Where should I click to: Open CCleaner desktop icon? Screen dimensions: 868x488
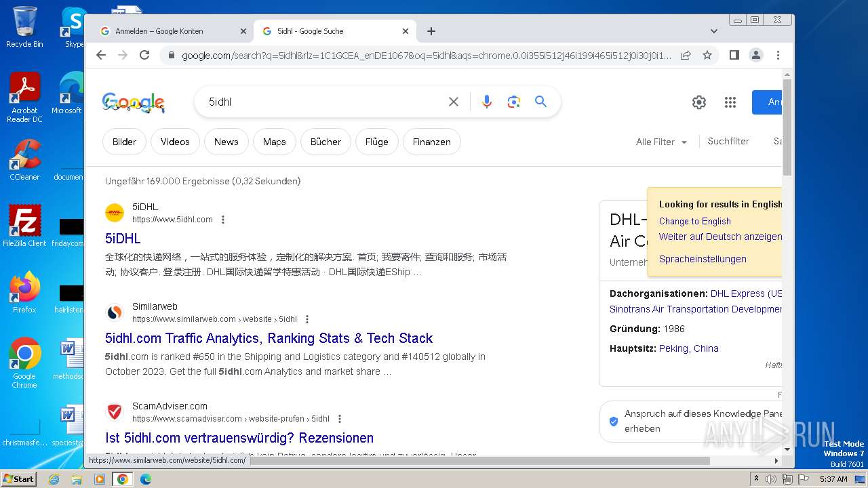coord(24,160)
